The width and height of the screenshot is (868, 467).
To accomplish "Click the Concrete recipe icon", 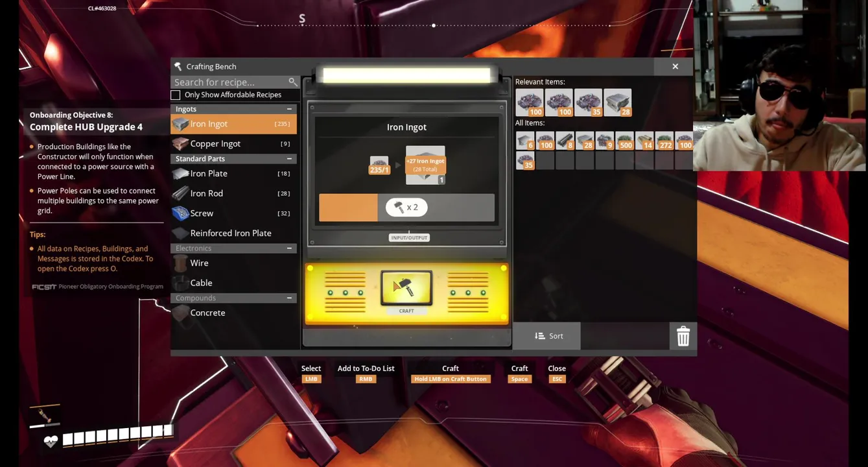I will point(181,313).
